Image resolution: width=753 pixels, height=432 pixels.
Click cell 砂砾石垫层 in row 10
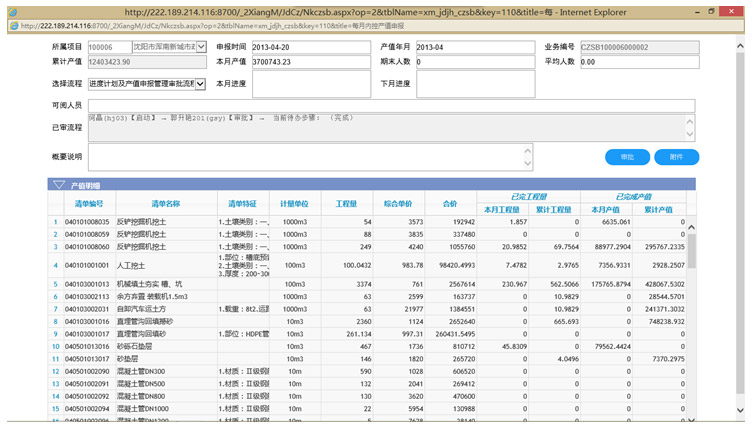(134, 347)
